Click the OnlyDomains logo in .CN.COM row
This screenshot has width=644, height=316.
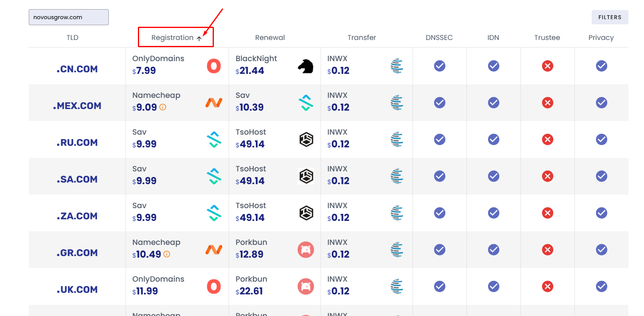pyautogui.click(x=214, y=66)
